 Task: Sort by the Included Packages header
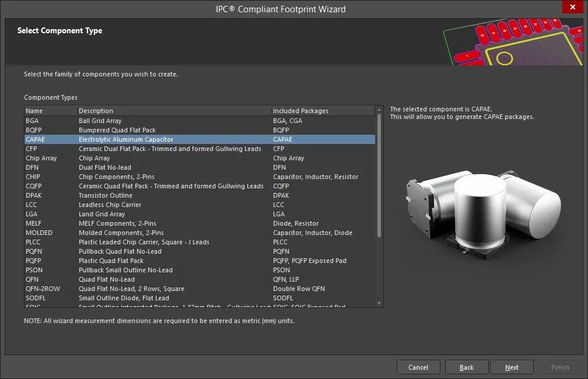coord(323,111)
